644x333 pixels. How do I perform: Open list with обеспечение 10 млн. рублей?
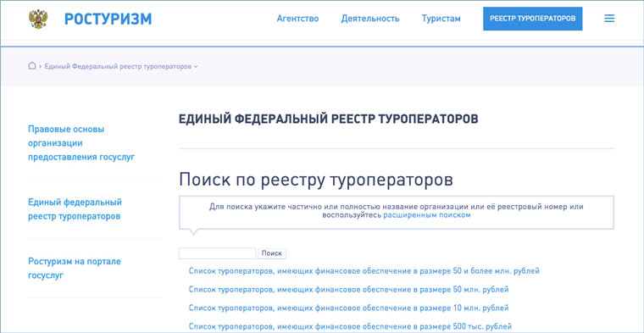click(349, 308)
